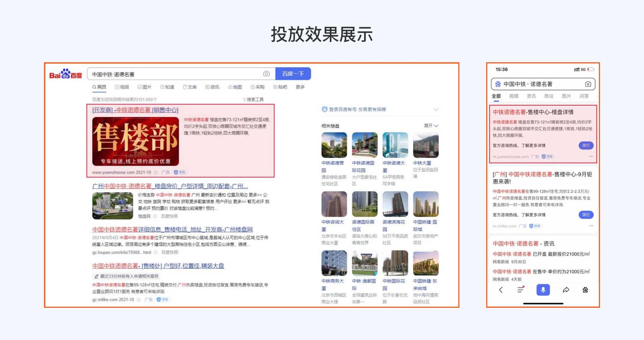Click the Baidu logo on desktop page
The image size is (644, 340).
[65, 74]
